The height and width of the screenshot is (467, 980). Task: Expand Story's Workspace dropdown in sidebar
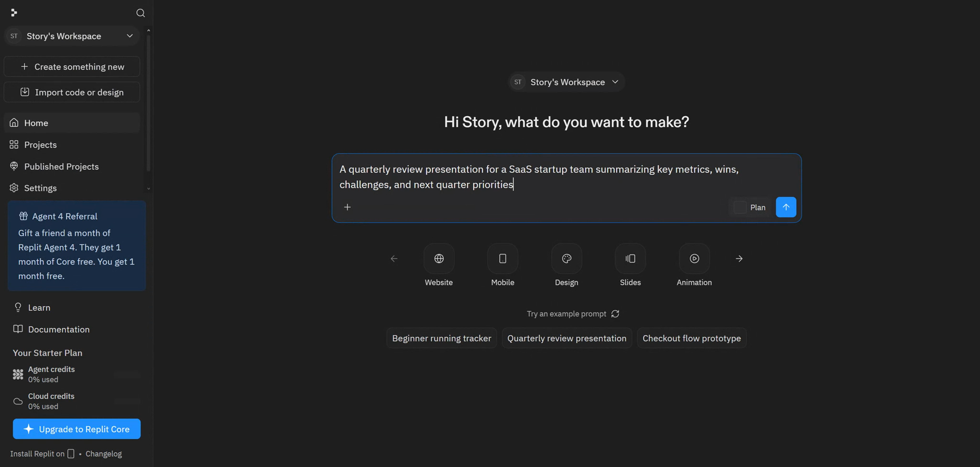click(x=72, y=36)
